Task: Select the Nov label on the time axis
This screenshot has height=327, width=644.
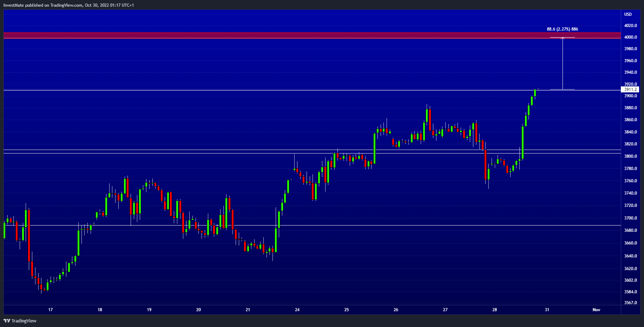Action: 596,310
